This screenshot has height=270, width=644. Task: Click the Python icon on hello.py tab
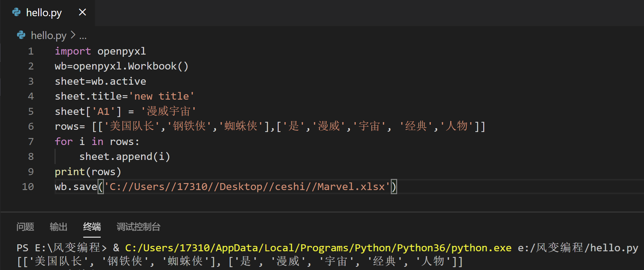pos(17,12)
